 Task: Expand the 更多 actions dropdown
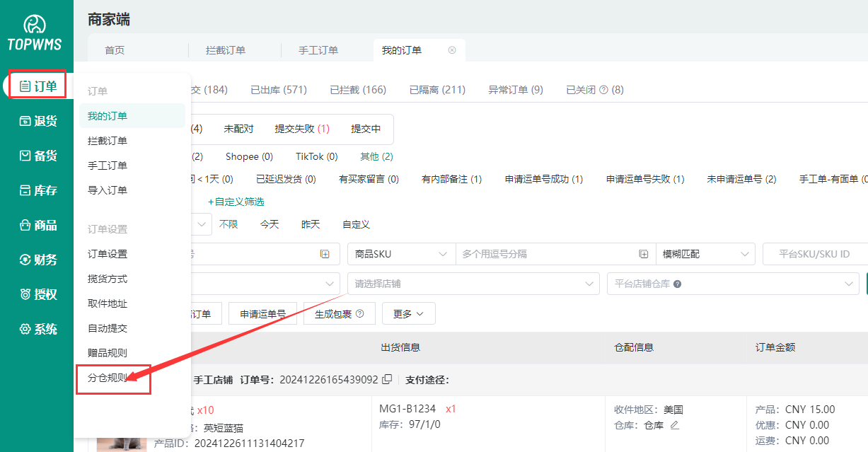[409, 313]
